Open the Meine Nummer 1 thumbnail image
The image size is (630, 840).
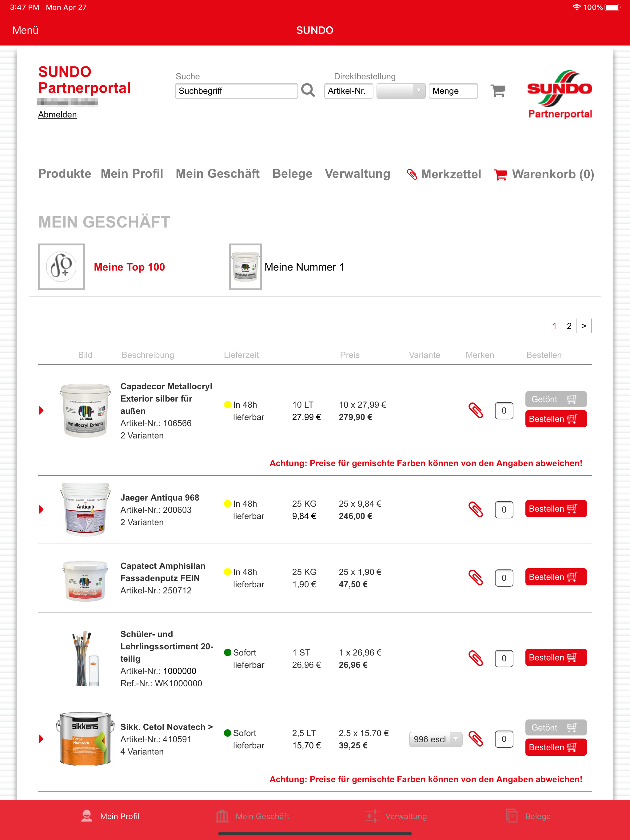pos(245,267)
